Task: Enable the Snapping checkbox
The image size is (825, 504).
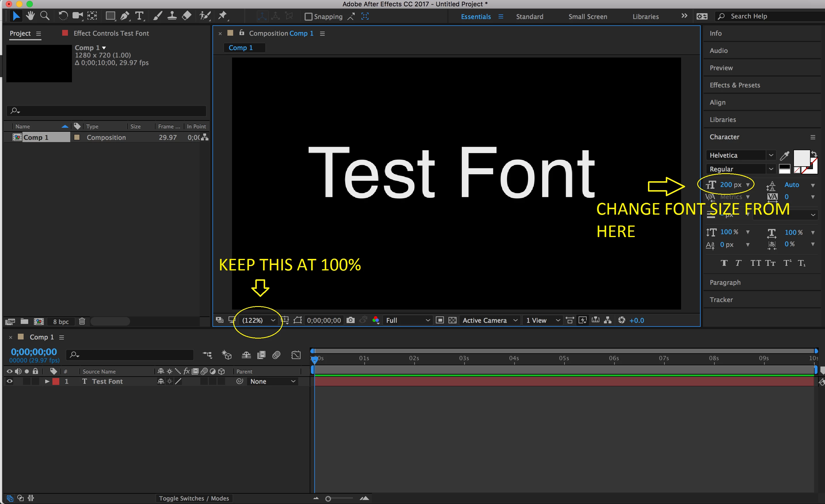Action: [x=308, y=16]
